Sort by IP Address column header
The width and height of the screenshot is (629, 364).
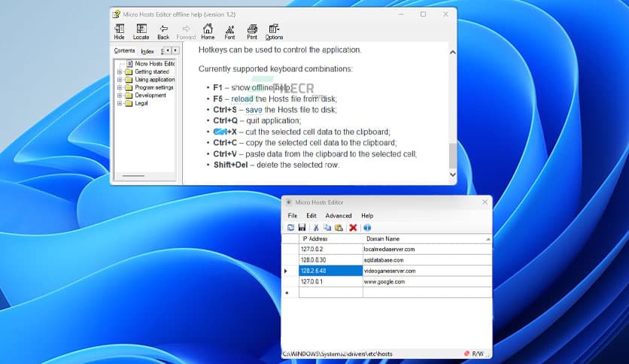(x=331, y=239)
